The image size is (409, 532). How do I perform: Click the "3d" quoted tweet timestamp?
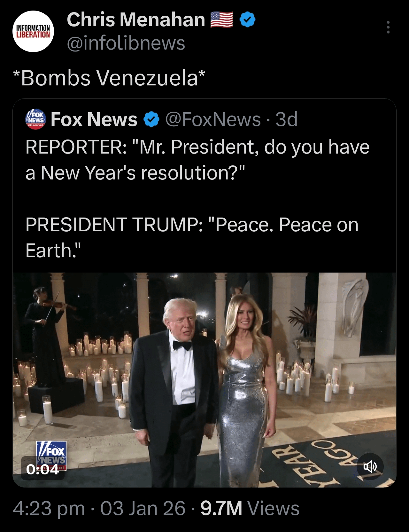[286, 120]
